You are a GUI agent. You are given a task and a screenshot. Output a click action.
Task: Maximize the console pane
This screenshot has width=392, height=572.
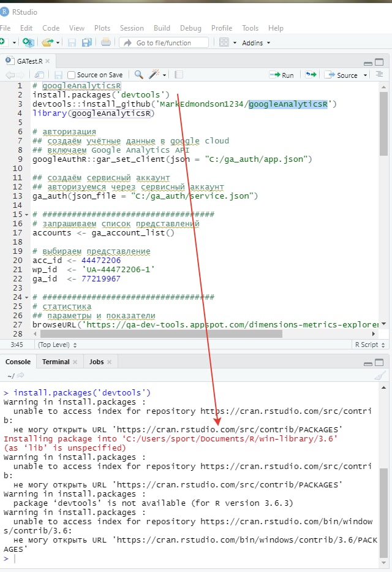pos(379,362)
